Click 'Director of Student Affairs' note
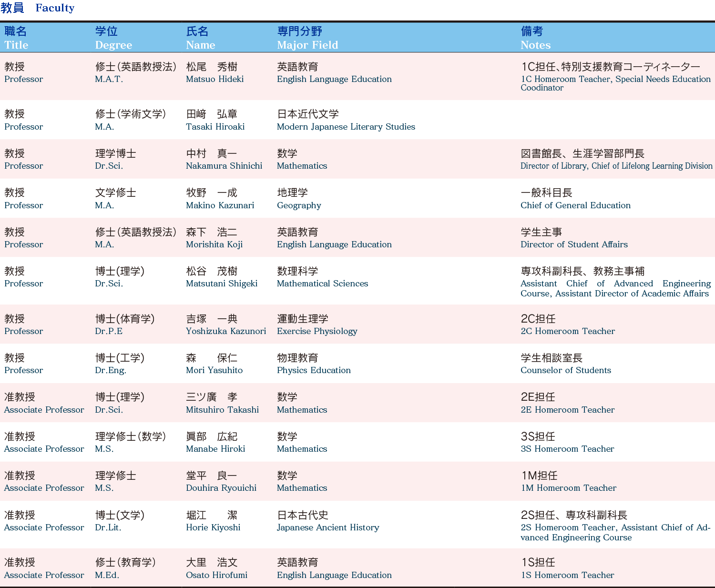 pyautogui.click(x=574, y=244)
